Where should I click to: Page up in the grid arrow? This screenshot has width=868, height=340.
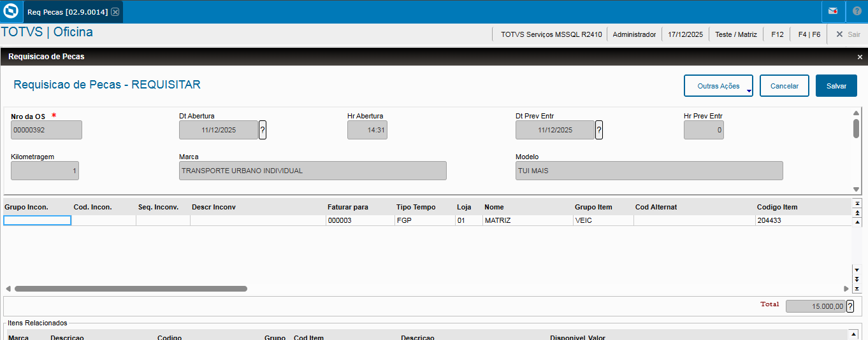pos(857,213)
